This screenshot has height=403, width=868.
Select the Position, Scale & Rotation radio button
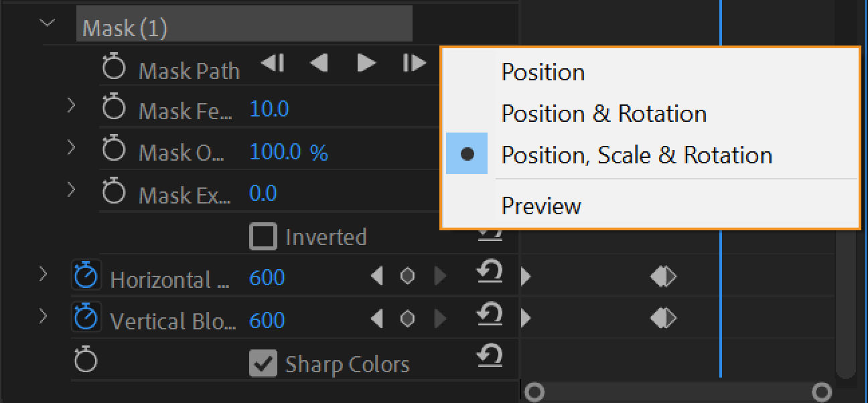click(467, 153)
